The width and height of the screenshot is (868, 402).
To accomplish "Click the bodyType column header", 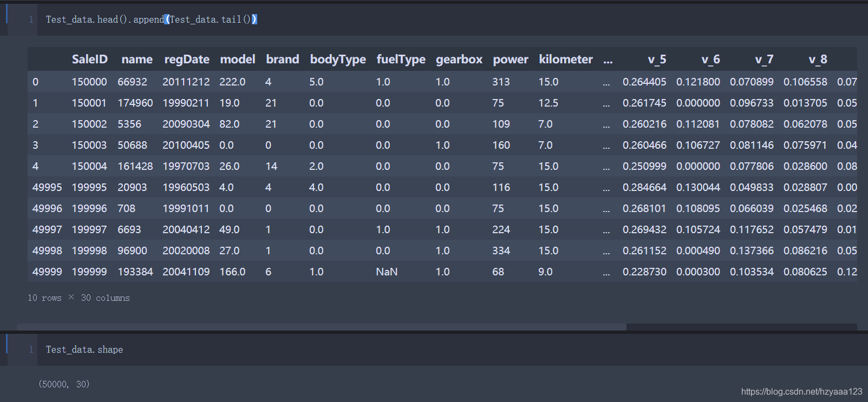I will (338, 60).
